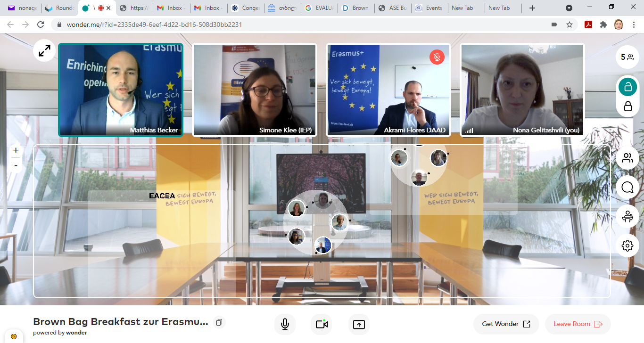Click the camera permission icon in address bar
644x343 pixels.
[x=554, y=24]
